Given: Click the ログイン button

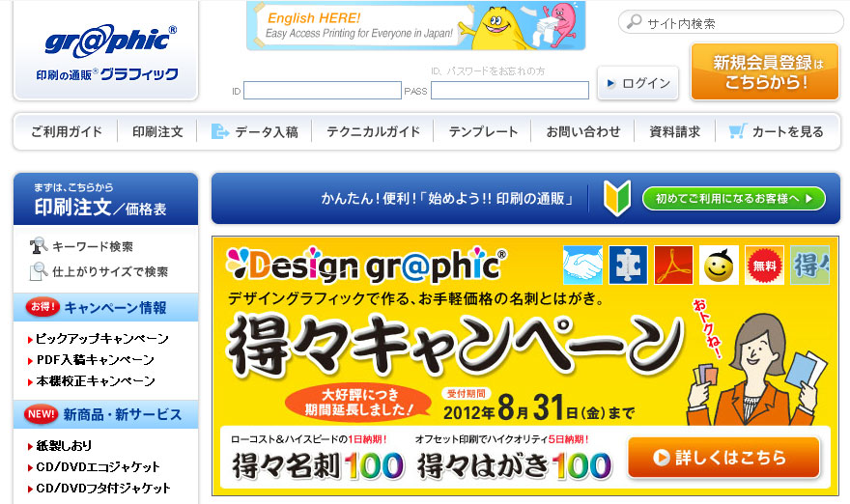Looking at the screenshot, I should point(638,83).
